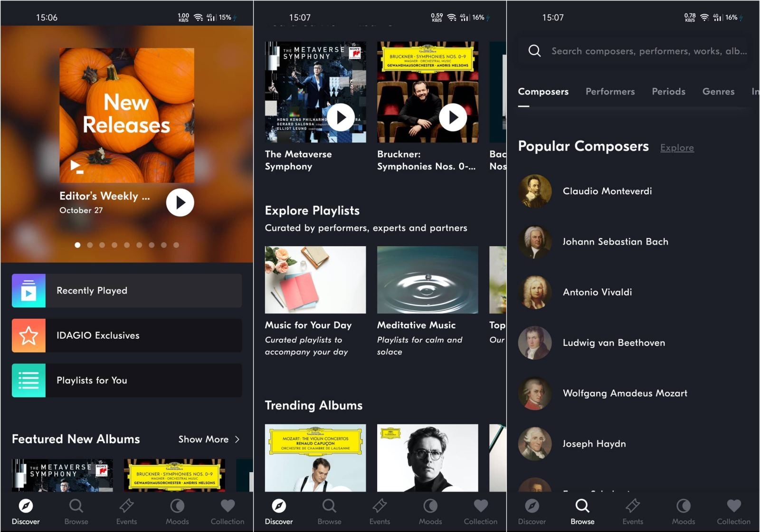
Task: Tap Discover compass in middle screen
Action: click(279, 506)
